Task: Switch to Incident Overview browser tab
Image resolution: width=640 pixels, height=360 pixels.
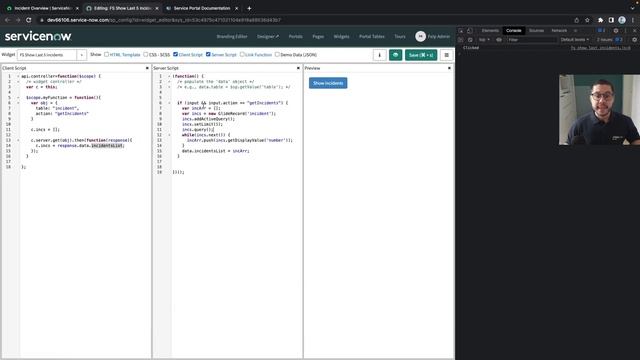Action: click(42, 8)
